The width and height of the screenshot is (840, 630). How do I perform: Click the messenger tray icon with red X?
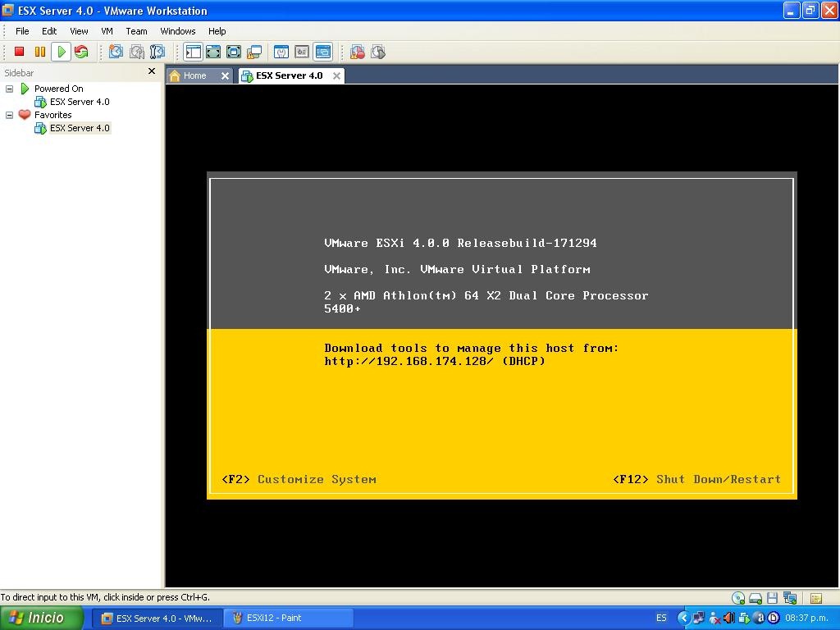click(714, 618)
